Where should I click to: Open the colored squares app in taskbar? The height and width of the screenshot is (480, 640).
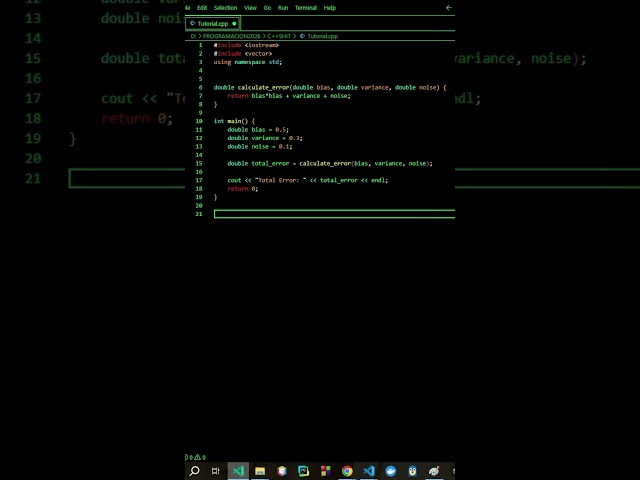tap(326, 471)
